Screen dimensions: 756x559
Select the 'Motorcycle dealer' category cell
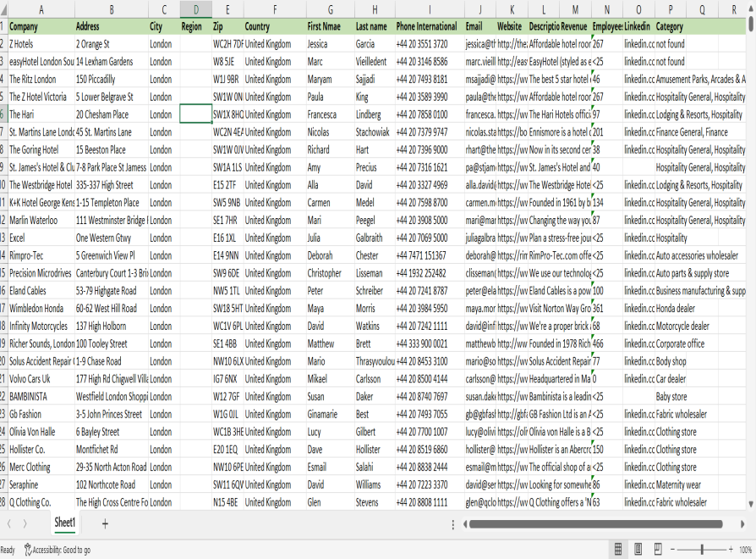[x=671, y=326]
